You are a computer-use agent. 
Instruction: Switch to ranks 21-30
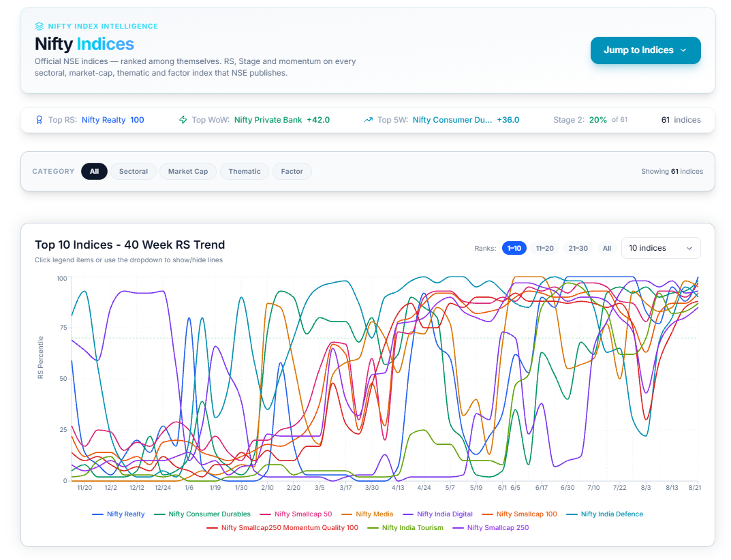578,248
